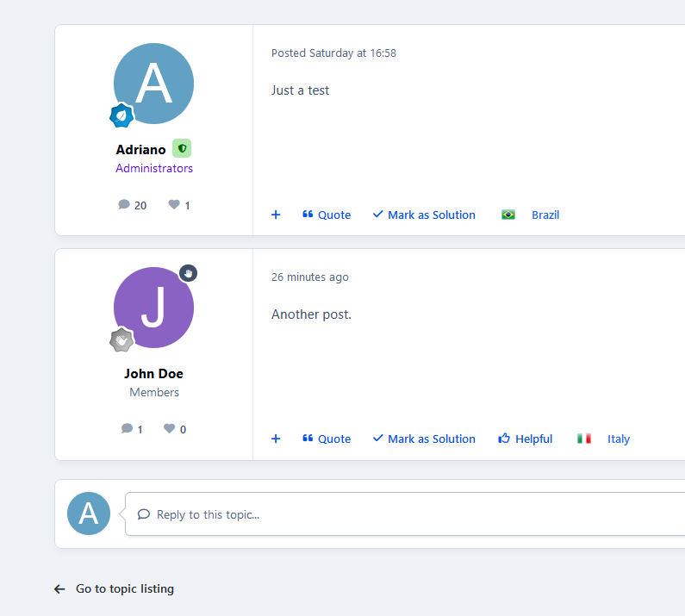685x616 pixels.
Task: Click the Reply to this topic field
Action: pos(405,514)
